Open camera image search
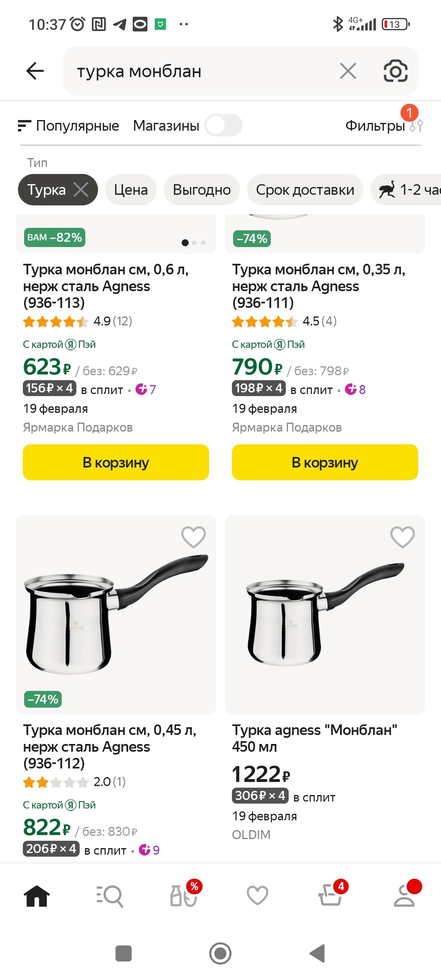Image resolution: width=441 pixels, height=980 pixels. (x=395, y=71)
